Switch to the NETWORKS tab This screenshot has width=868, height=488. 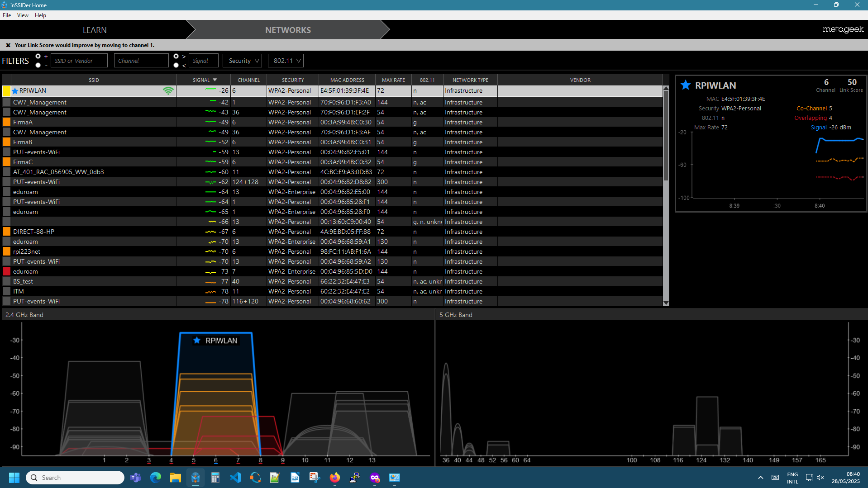click(288, 30)
